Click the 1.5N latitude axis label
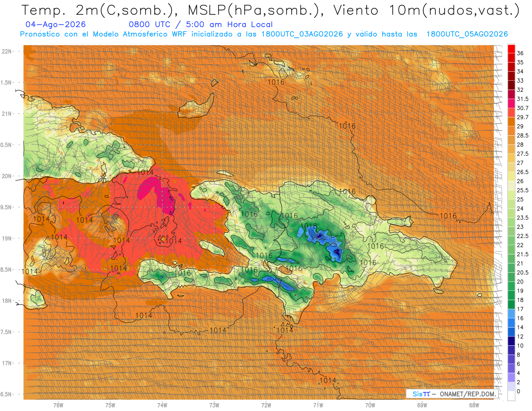Viewport: 532px width, 411px height. [x=7, y=82]
